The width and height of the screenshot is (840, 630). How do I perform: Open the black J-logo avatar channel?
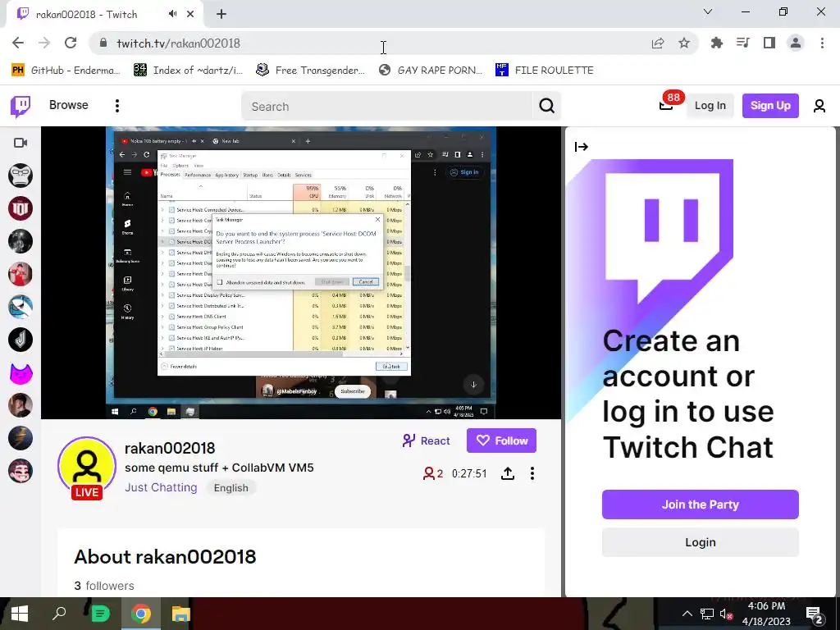tap(21, 340)
